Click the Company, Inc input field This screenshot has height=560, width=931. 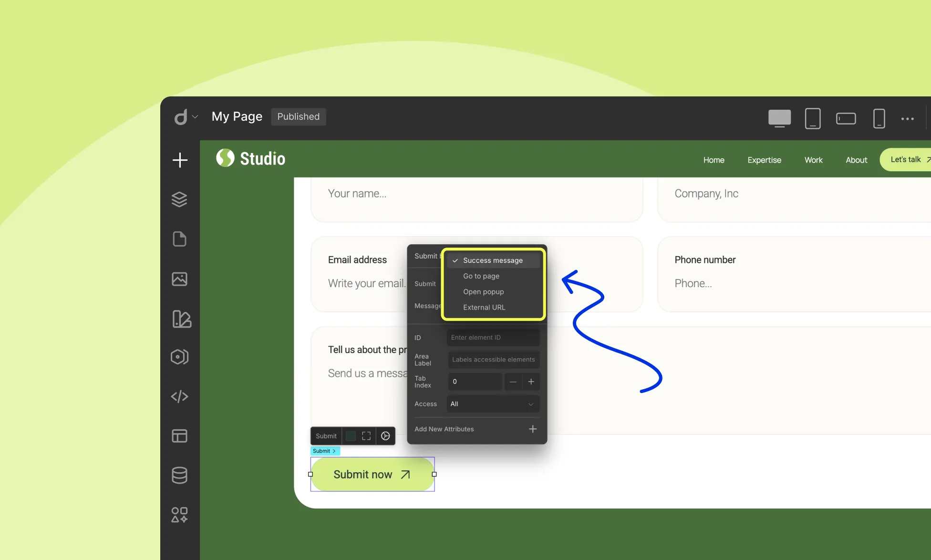pos(794,199)
